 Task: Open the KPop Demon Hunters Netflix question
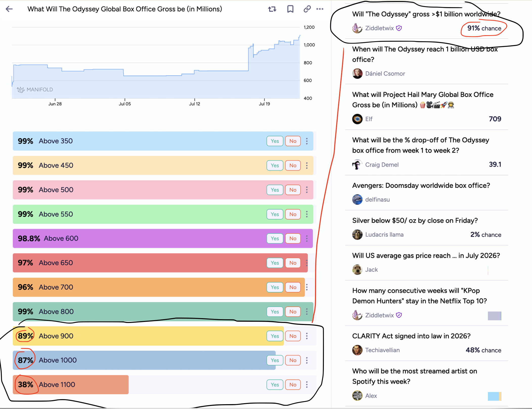point(419,296)
